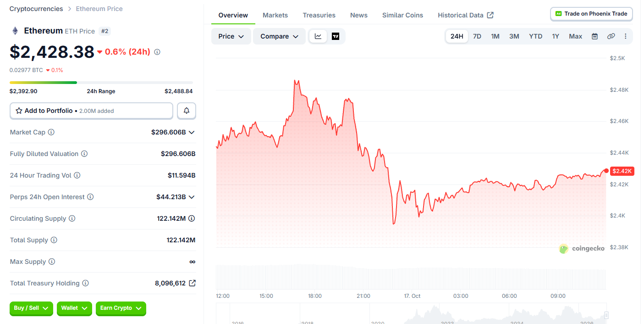Image resolution: width=644 pixels, height=324 pixels.
Task: Switch to TradingView chart icon
Action: point(336,36)
